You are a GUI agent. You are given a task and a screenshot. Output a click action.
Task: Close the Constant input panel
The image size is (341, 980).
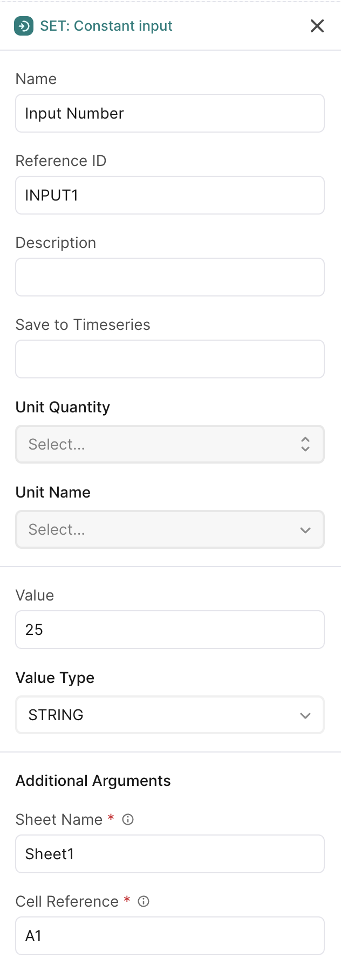[x=317, y=26]
